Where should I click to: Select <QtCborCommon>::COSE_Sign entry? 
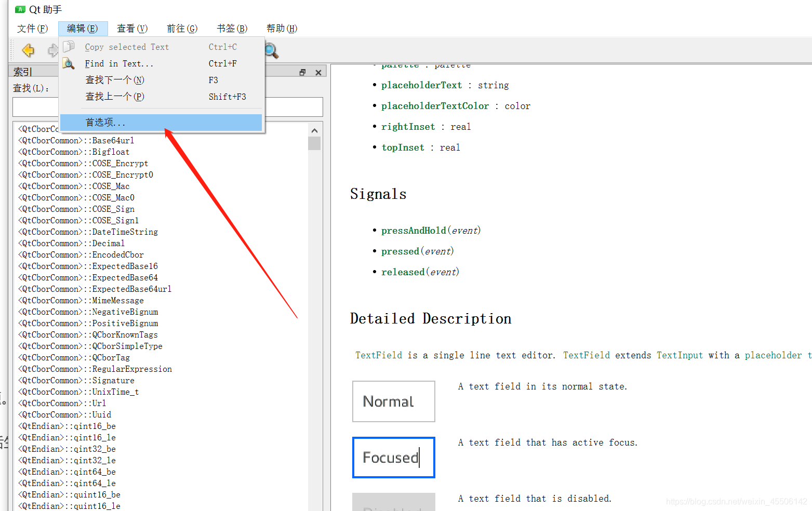[x=76, y=209]
